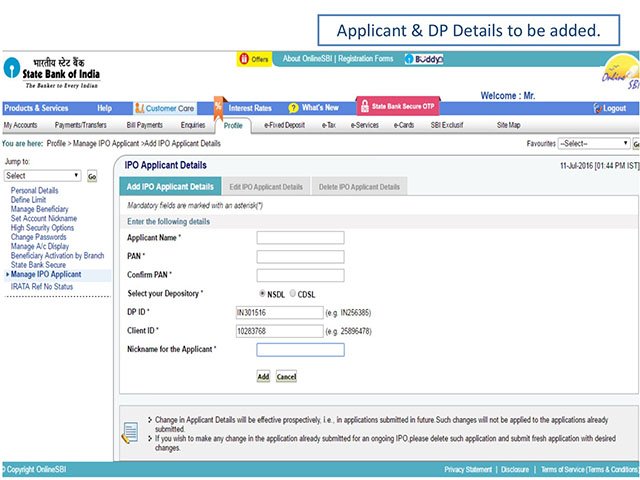Select the NSDL depository radio button
Image resolution: width=640 pixels, height=480 pixels.
(262, 293)
